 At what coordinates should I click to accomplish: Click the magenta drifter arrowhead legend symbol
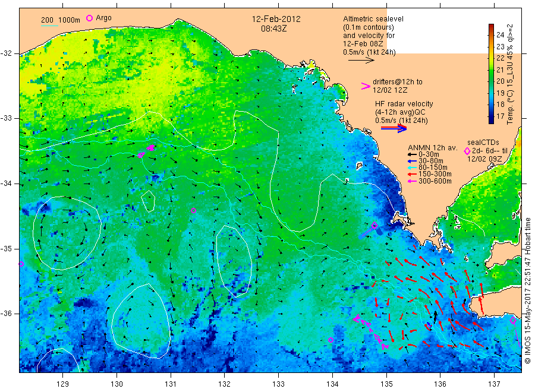pos(366,86)
